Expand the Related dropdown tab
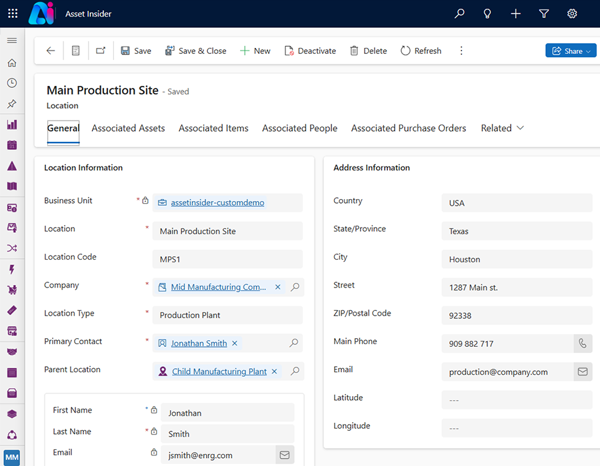Viewport: 600px width, 466px height. click(x=502, y=128)
